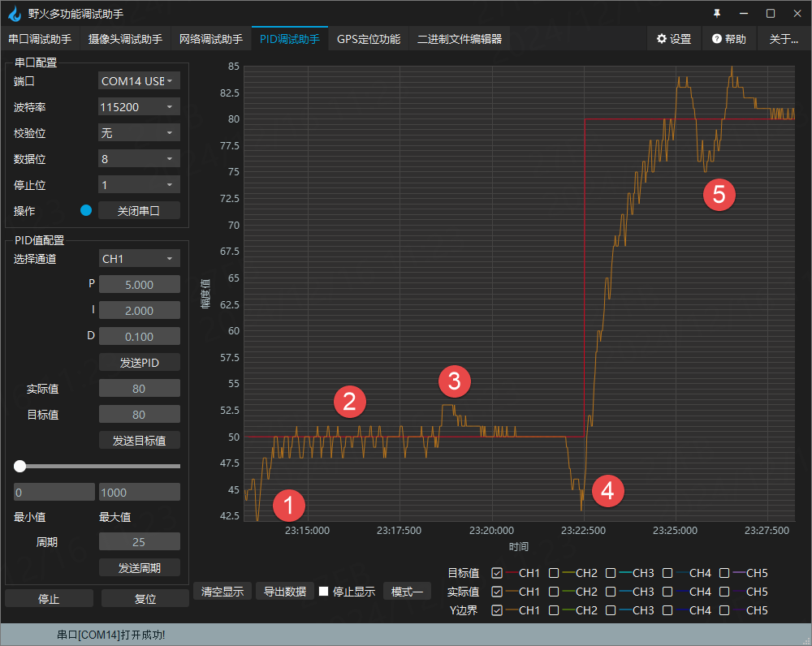Expand the 数据位 dropdown

(x=139, y=159)
